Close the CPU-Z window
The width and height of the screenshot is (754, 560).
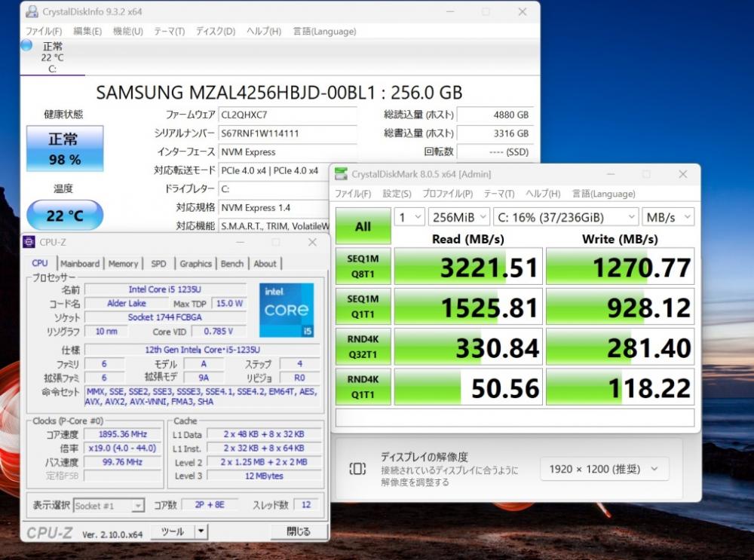point(313,242)
